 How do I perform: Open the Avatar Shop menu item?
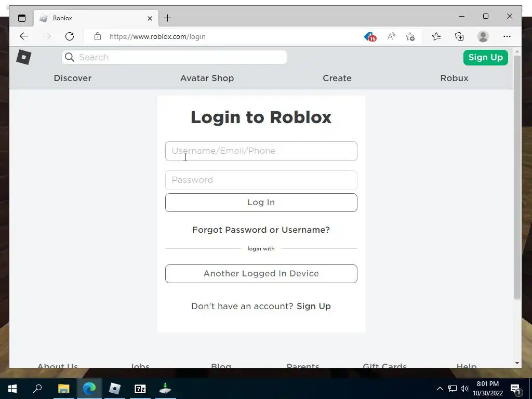click(207, 78)
